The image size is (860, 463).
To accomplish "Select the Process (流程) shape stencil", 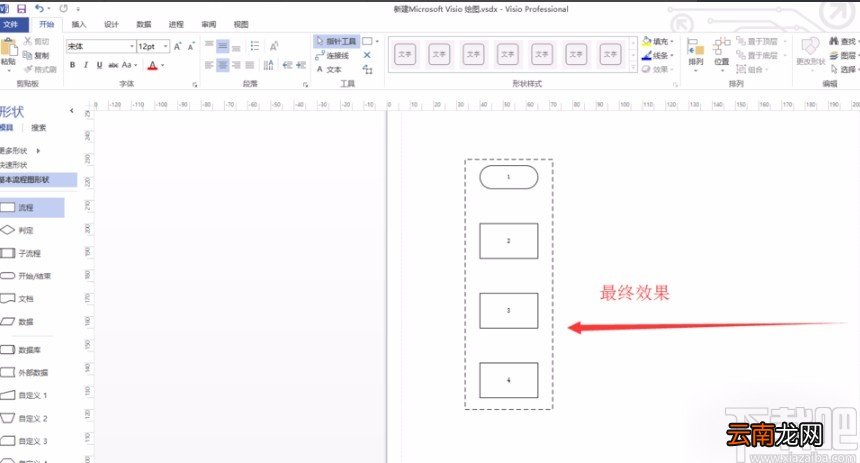I will coord(32,207).
